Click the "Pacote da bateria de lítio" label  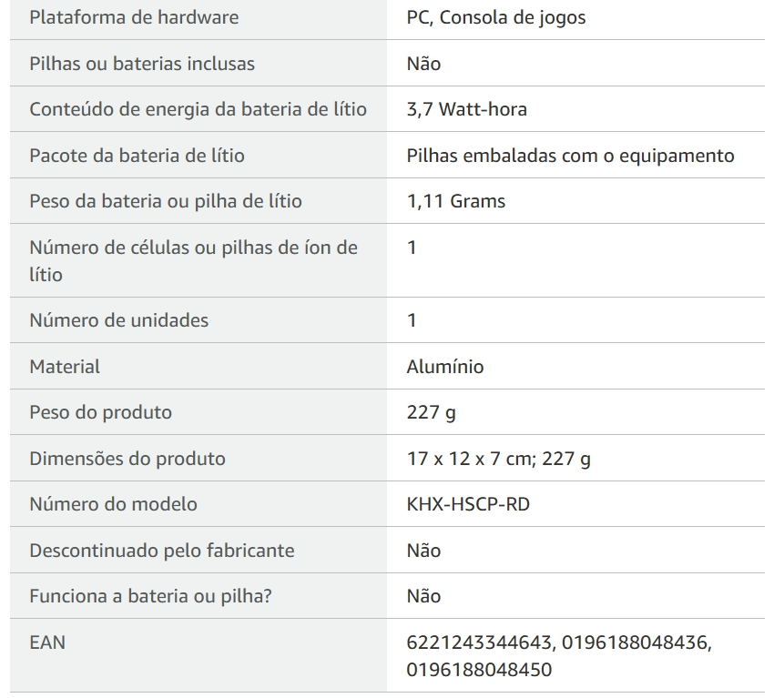[137, 155]
